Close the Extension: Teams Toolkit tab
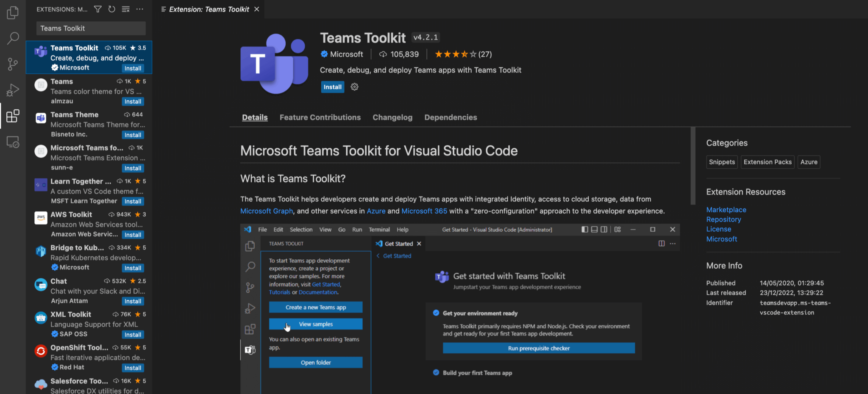 click(256, 9)
